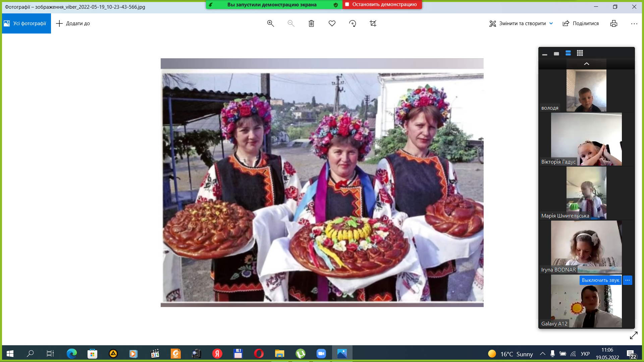Image resolution: width=644 pixels, height=362 pixels.
Task: Open the crop tool
Action: pos(373,23)
